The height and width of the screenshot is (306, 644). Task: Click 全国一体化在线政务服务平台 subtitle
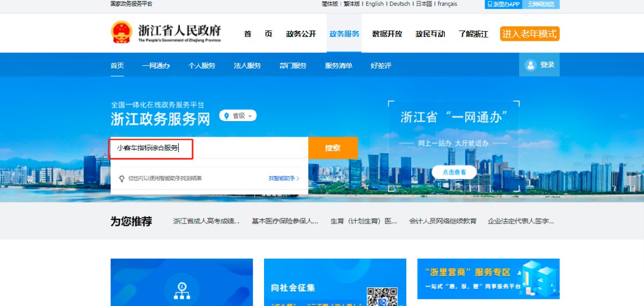(x=157, y=105)
